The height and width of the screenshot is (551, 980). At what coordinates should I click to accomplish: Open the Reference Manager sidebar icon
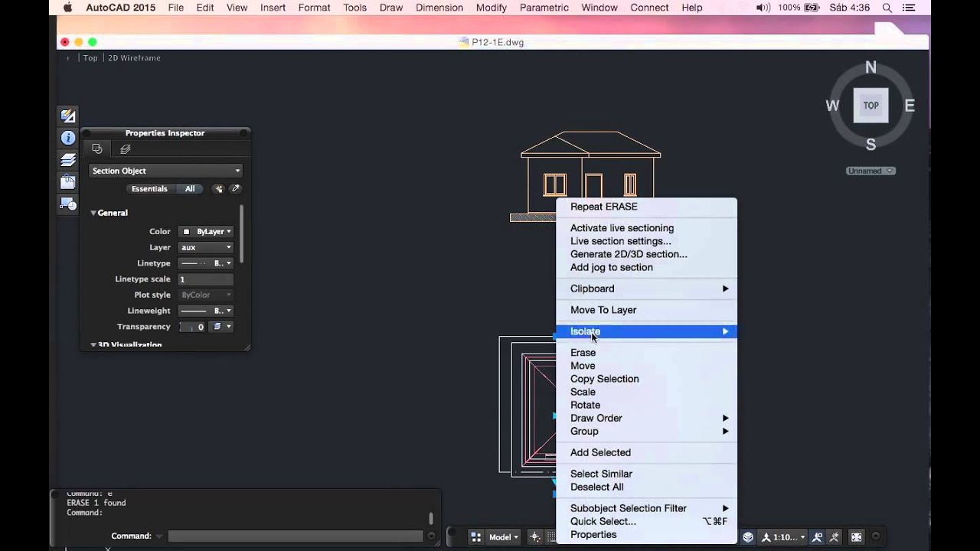pyautogui.click(x=68, y=204)
